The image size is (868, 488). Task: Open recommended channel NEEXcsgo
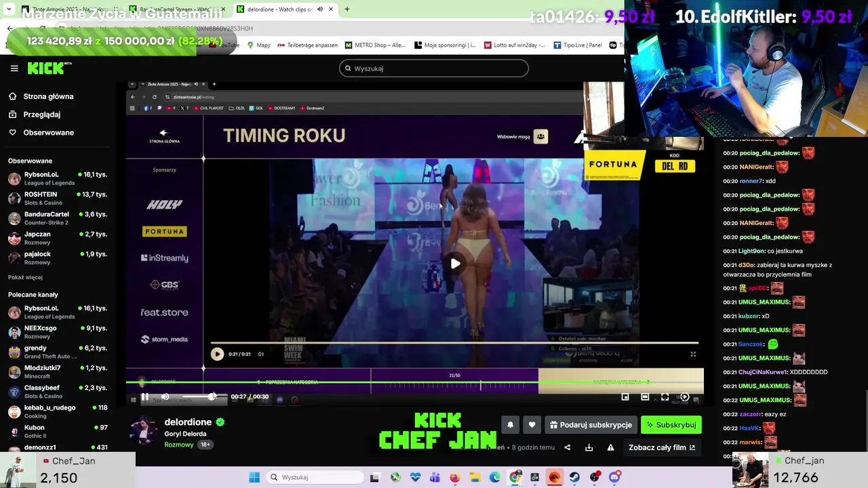[58, 331]
